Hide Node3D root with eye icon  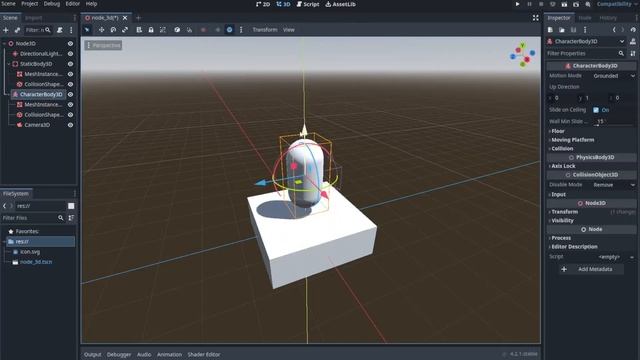click(70, 43)
